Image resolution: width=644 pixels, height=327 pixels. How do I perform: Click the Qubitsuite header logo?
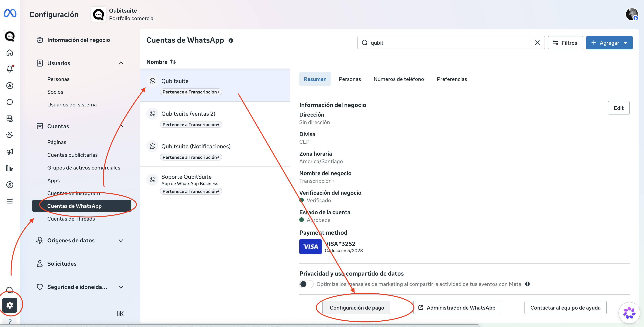pyautogui.click(x=99, y=14)
